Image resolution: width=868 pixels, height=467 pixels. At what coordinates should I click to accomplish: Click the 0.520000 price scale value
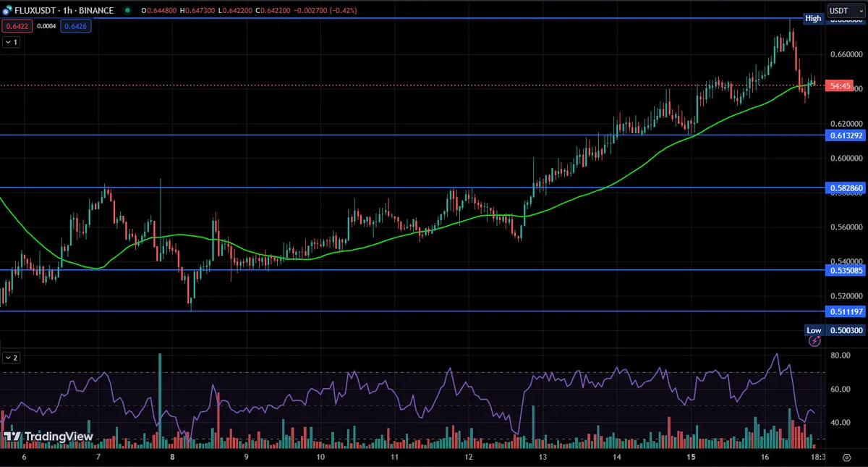click(846, 296)
